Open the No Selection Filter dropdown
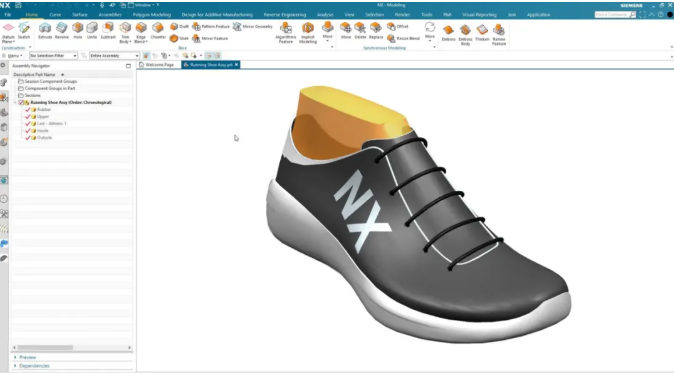The image size is (674, 374). 53,56
